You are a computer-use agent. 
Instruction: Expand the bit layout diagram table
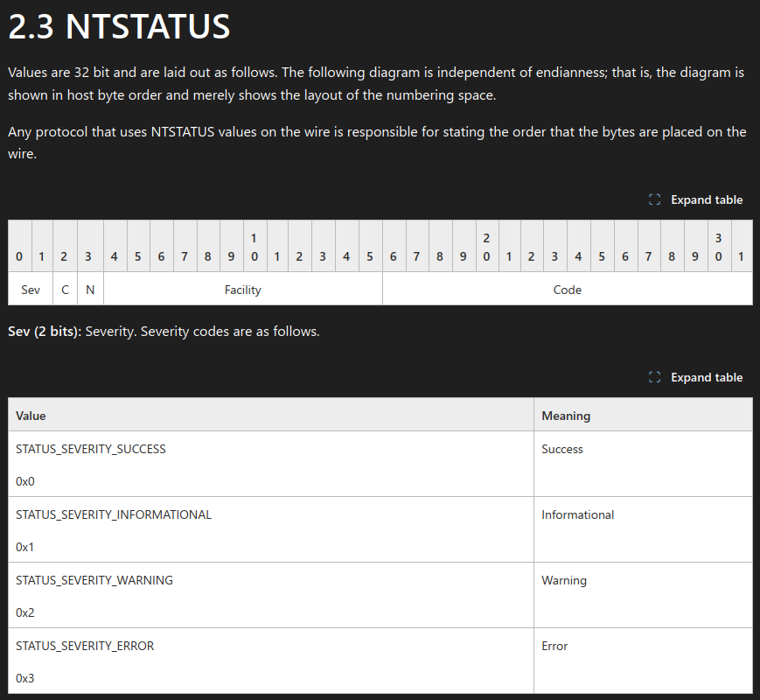coord(695,199)
